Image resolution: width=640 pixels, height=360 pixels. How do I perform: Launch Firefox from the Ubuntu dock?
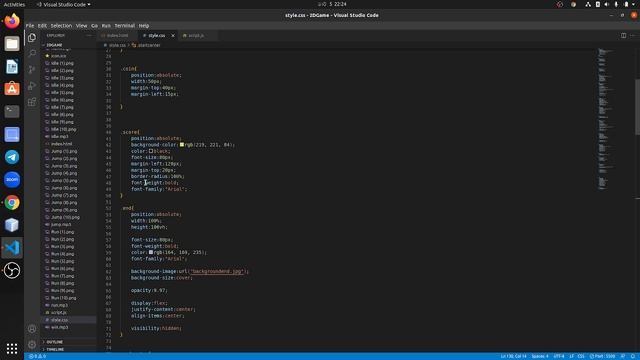point(12,21)
